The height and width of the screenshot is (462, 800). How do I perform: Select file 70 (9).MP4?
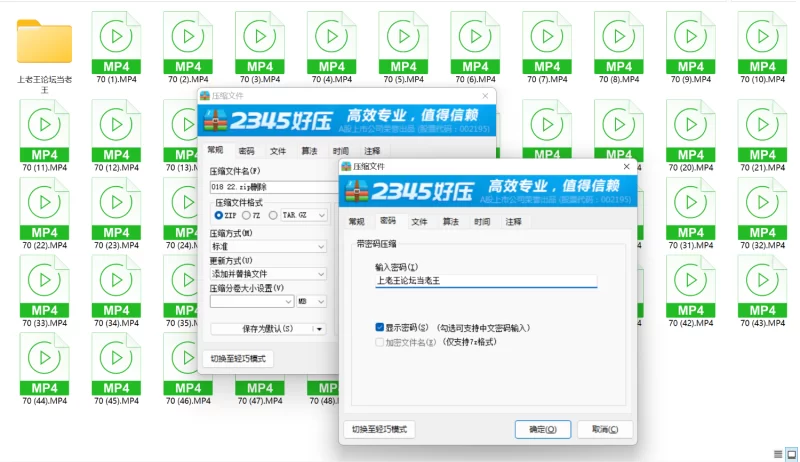(x=691, y=47)
